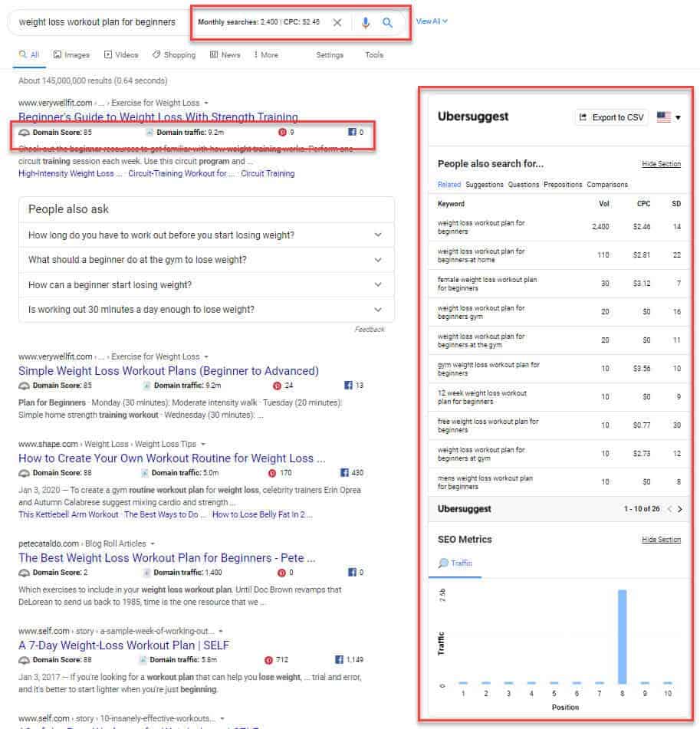This screenshot has width=700, height=729.
Task: Click the microphone voice search icon
Action: coord(365,23)
